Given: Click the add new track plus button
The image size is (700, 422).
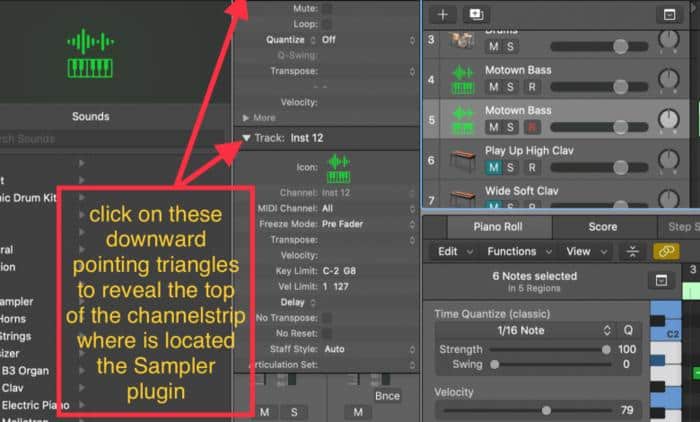Looking at the screenshot, I should click(x=442, y=15).
